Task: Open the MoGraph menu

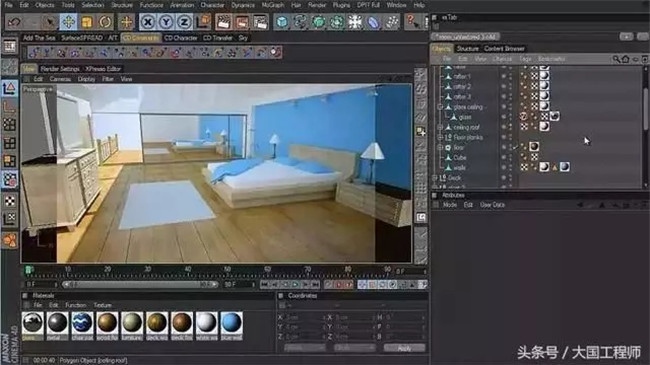Action: coord(273,5)
